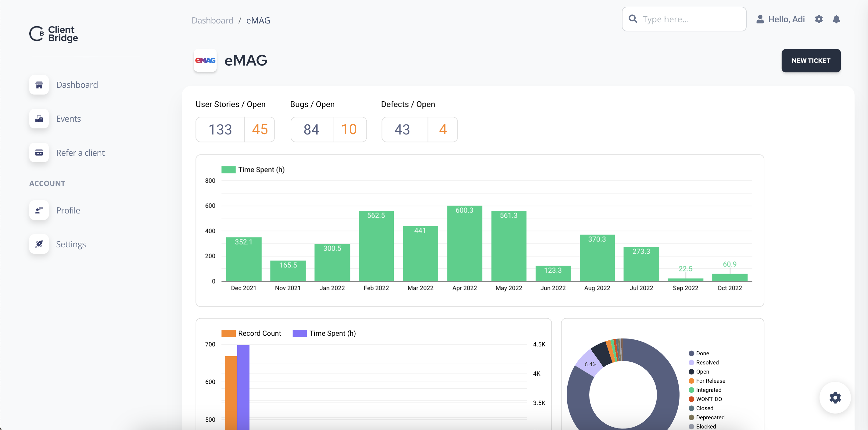Select the Apr 2022 bar of 600.3

pos(464,243)
